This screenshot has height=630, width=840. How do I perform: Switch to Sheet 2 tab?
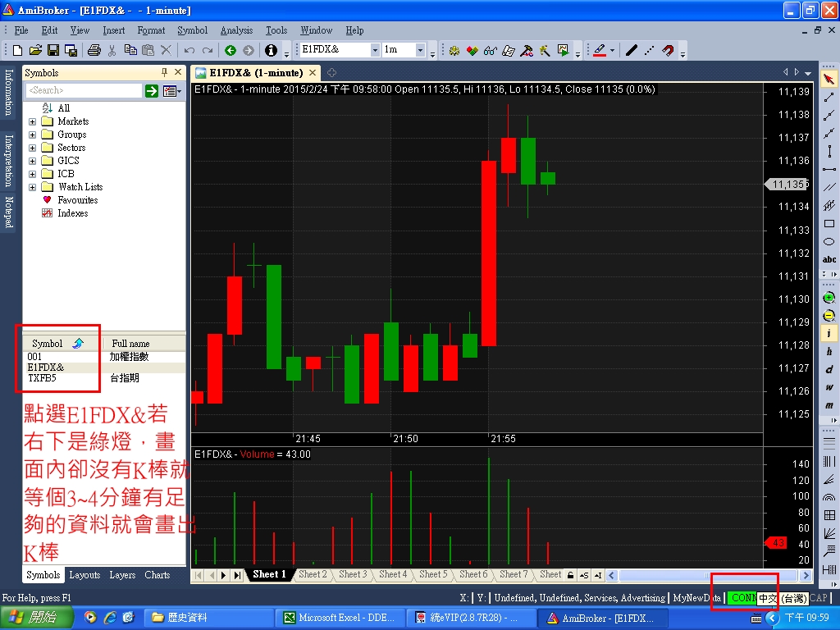pyautogui.click(x=313, y=574)
